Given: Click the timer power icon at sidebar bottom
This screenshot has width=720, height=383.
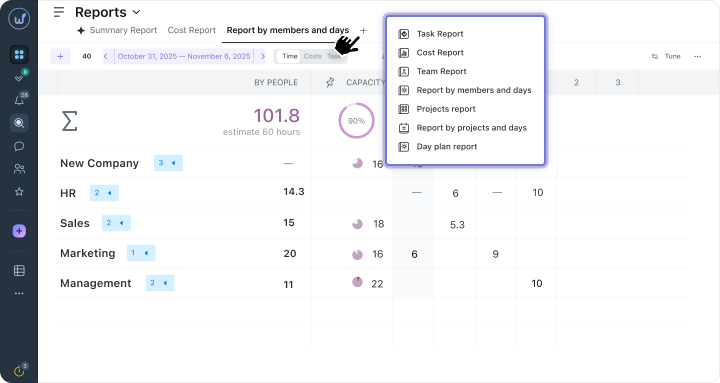Looking at the screenshot, I should (19, 370).
